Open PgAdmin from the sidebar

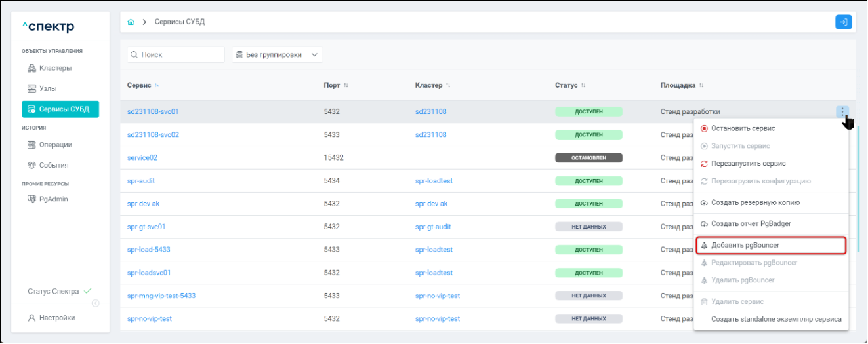(x=53, y=199)
